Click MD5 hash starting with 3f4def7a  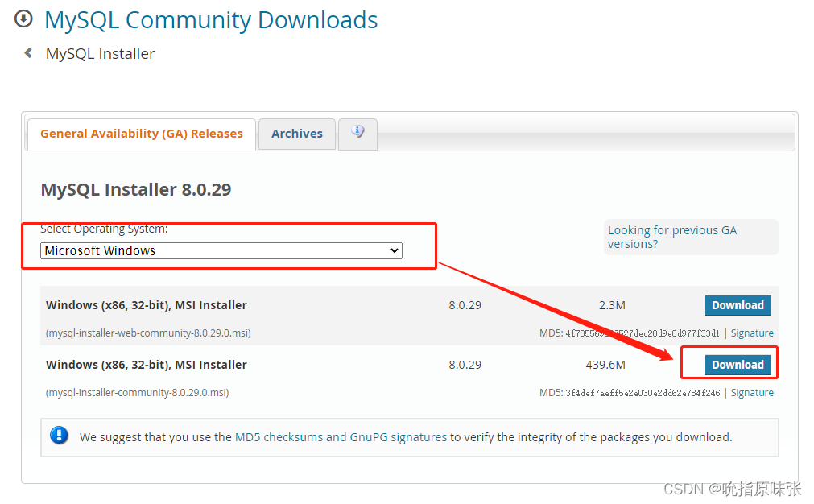(x=643, y=393)
